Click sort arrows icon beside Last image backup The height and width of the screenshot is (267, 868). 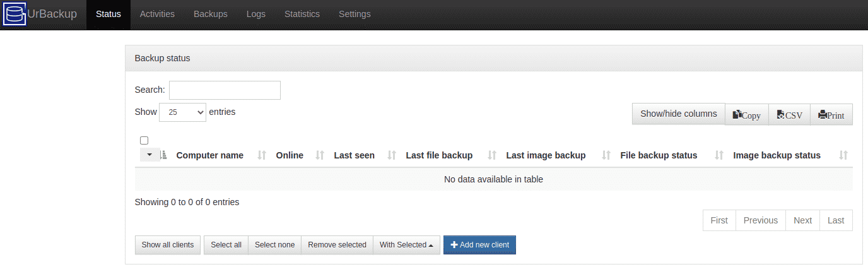(x=606, y=155)
